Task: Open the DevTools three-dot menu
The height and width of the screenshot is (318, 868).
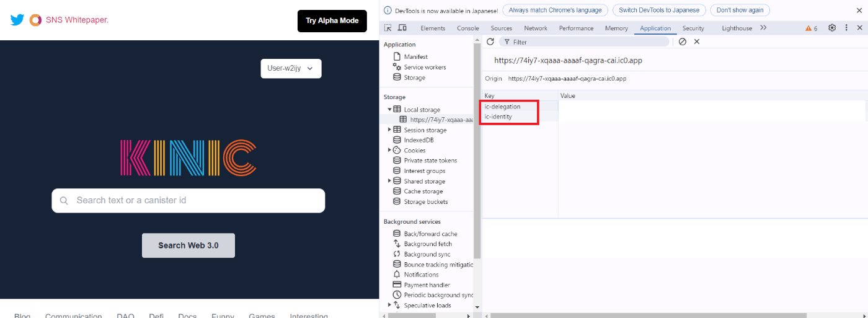Action: coord(846,28)
